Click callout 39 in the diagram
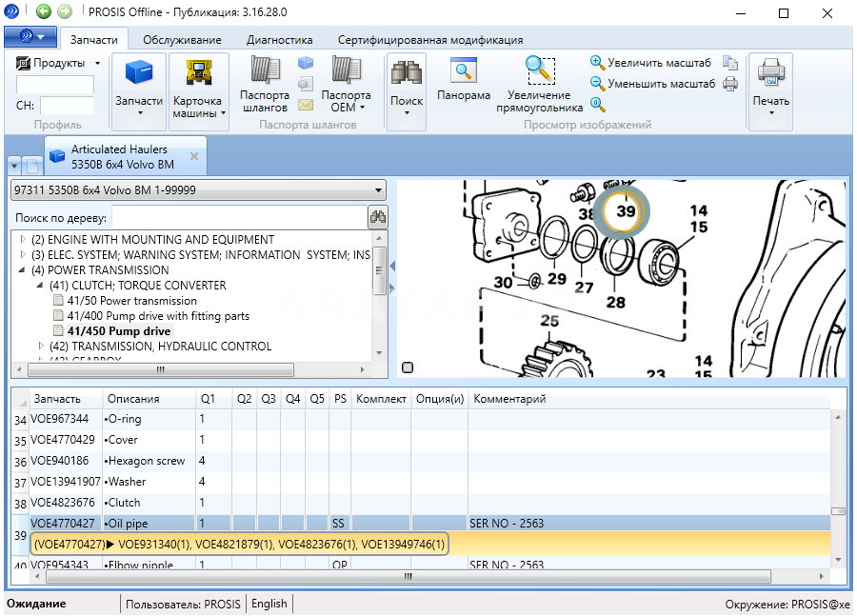 [x=626, y=211]
